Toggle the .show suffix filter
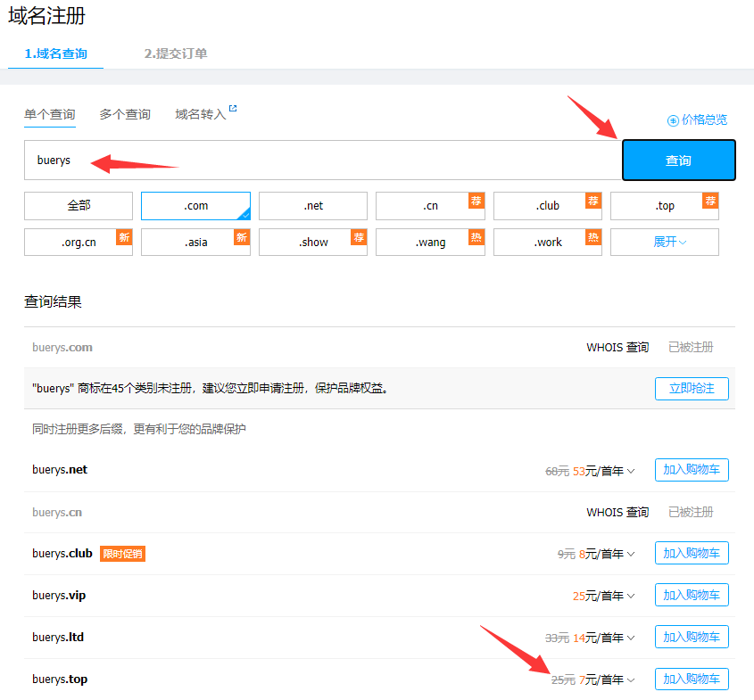This screenshot has width=754, height=700. 313,243
